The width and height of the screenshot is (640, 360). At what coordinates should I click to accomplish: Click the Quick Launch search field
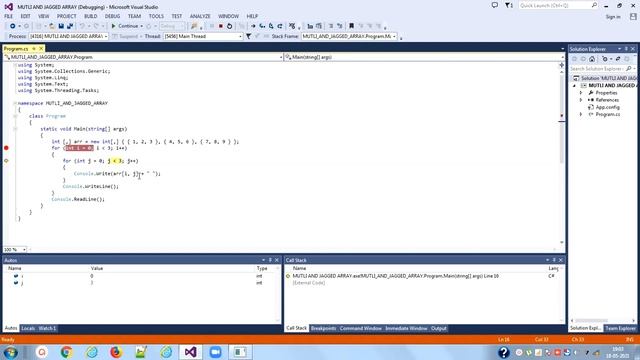pyautogui.click(x=558, y=5)
